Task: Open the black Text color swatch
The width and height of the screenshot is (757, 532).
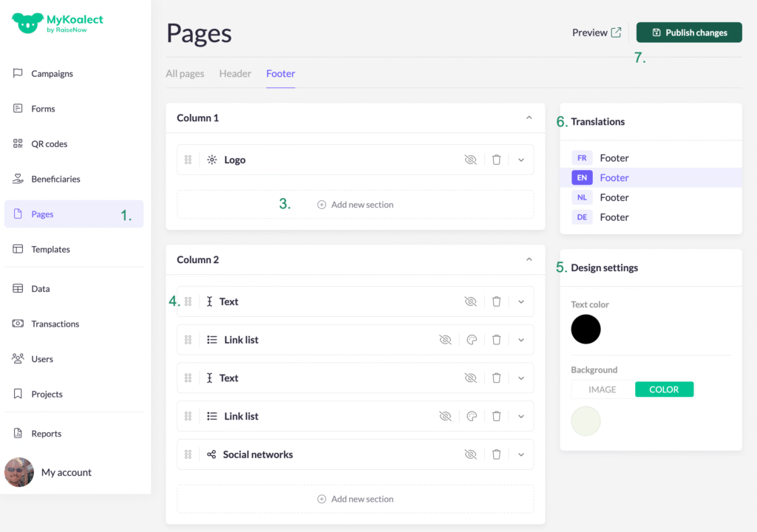Action: 585,329
